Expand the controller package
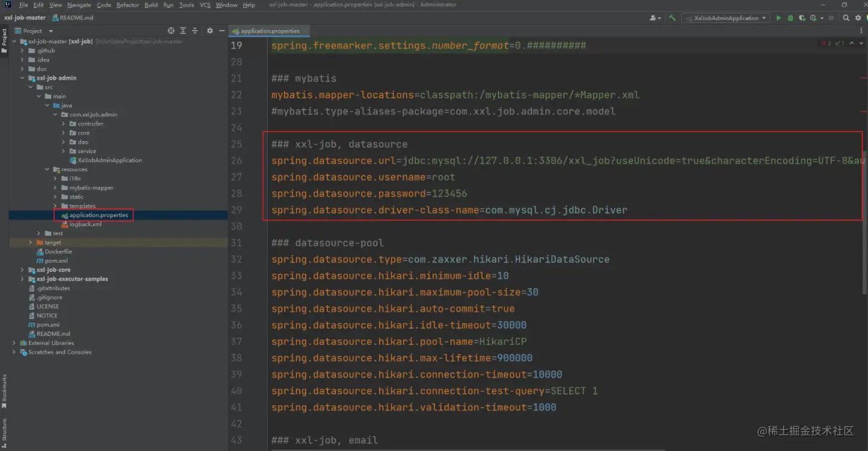 (x=63, y=124)
